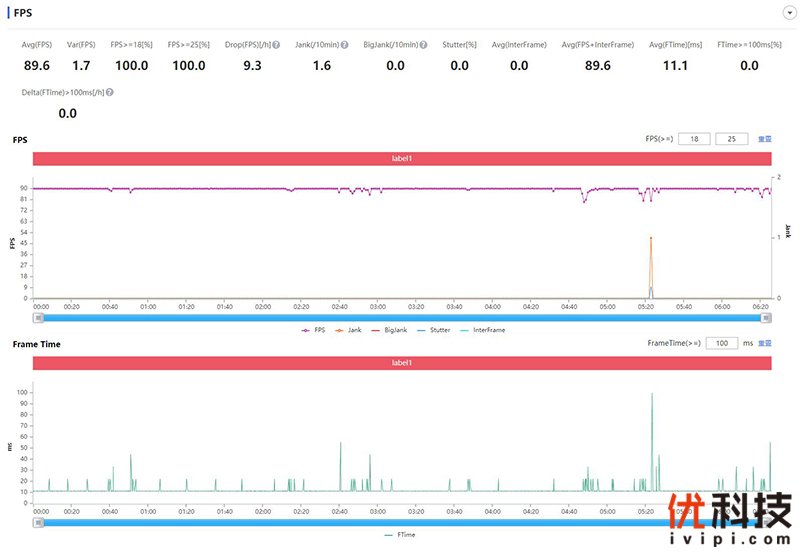Open the BigJank(/10min) help tooltip icon
This screenshot has width=800, height=552.
pos(424,45)
